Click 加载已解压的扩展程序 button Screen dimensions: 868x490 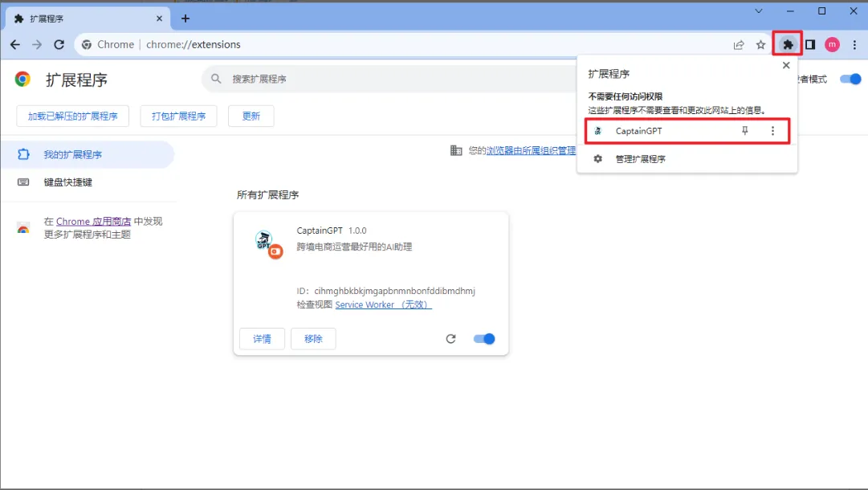click(x=72, y=116)
